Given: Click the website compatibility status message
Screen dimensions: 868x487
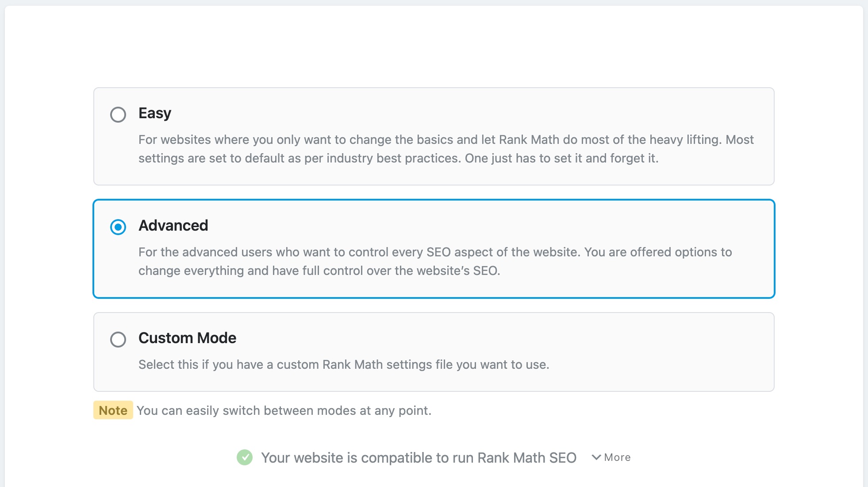Looking at the screenshot, I should [x=419, y=457].
